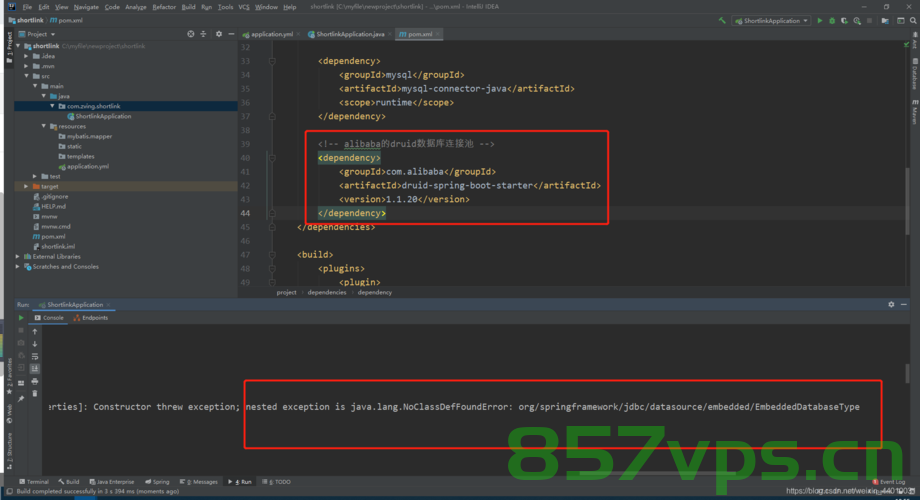
Task: Open the Analyze menu
Action: click(x=136, y=7)
